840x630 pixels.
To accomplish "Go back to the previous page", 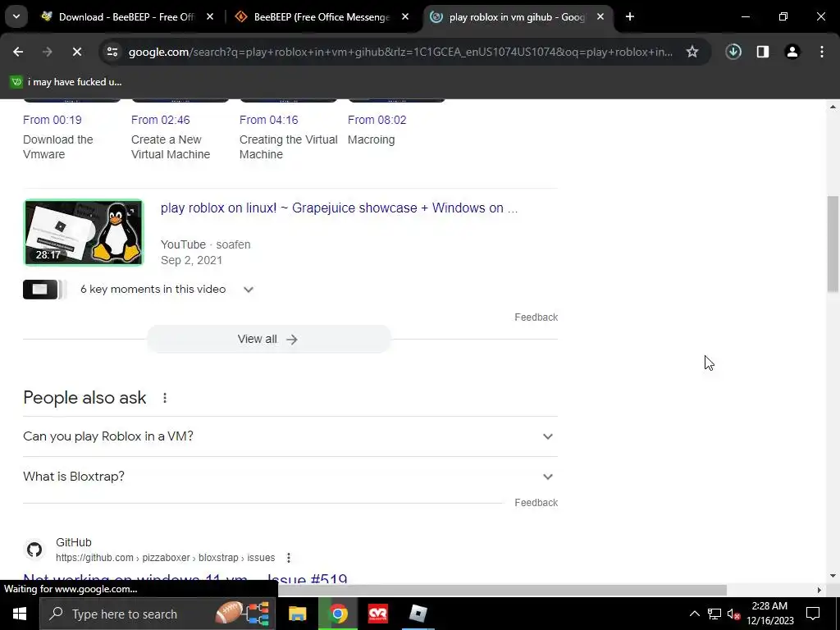I will tap(18, 52).
